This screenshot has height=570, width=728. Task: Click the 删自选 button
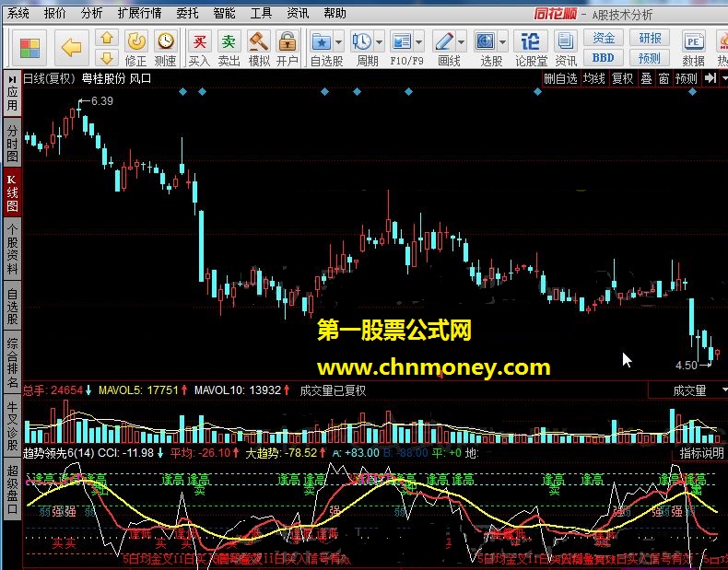[x=561, y=78]
